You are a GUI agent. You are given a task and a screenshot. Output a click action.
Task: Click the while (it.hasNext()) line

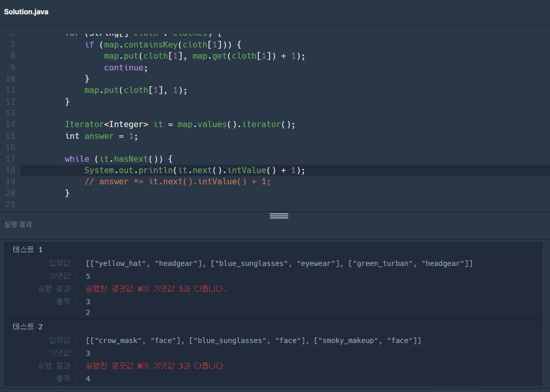118,159
